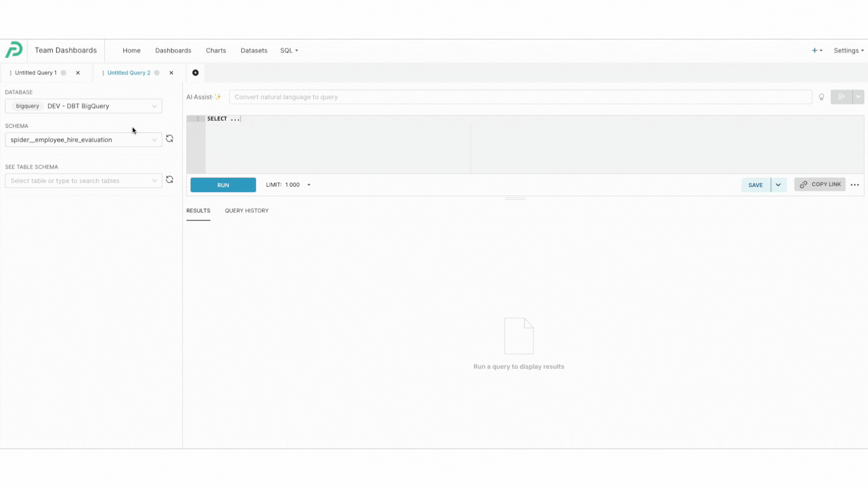The height and width of the screenshot is (488, 868).
Task: Click the resize handle below the editor
Action: 515,198
